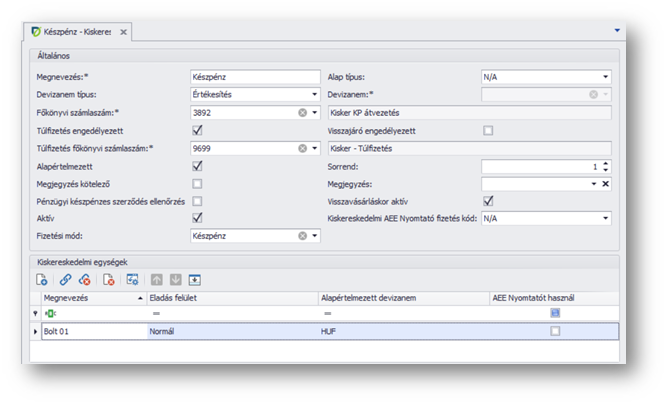The image size is (668, 406).
Task: Click the Megnevezés text field containing Készpénz
Action: coord(254,77)
